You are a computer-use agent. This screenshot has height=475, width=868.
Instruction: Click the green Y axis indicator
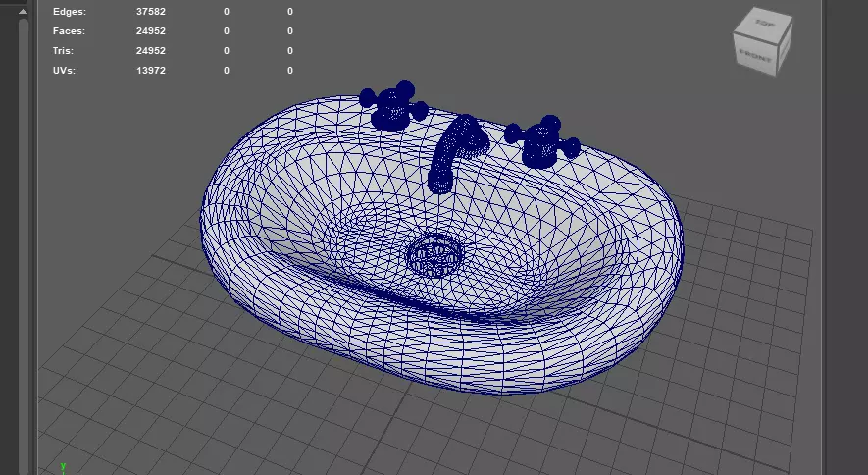pyautogui.click(x=63, y=467)
